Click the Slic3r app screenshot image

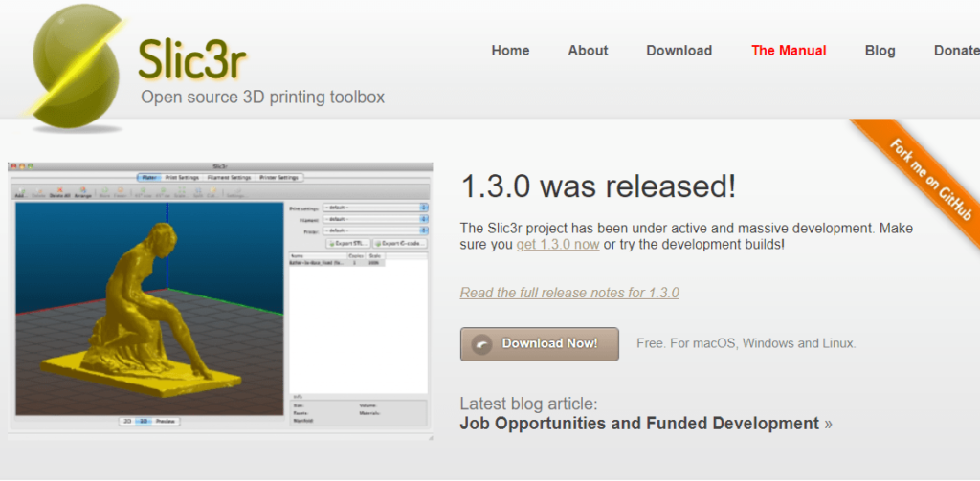click(x=220, y=301)
